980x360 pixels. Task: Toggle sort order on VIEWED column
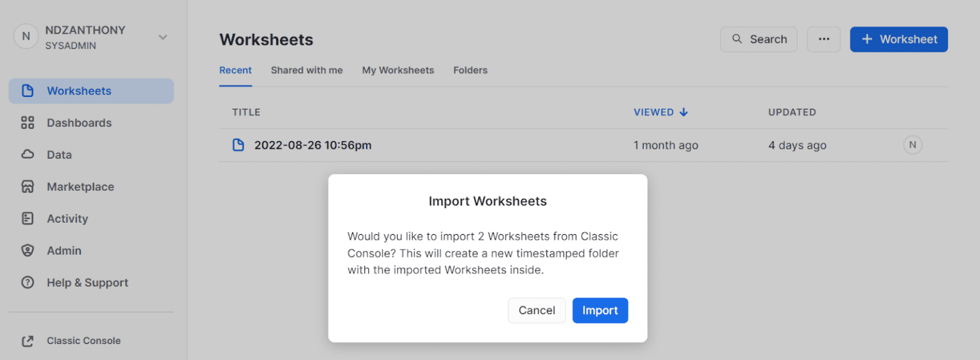coord(660,112)
